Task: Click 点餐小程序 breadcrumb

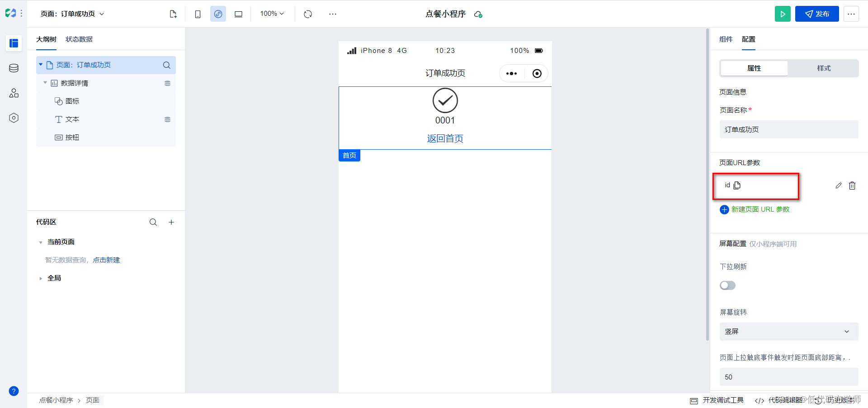Action: (56, 400)
